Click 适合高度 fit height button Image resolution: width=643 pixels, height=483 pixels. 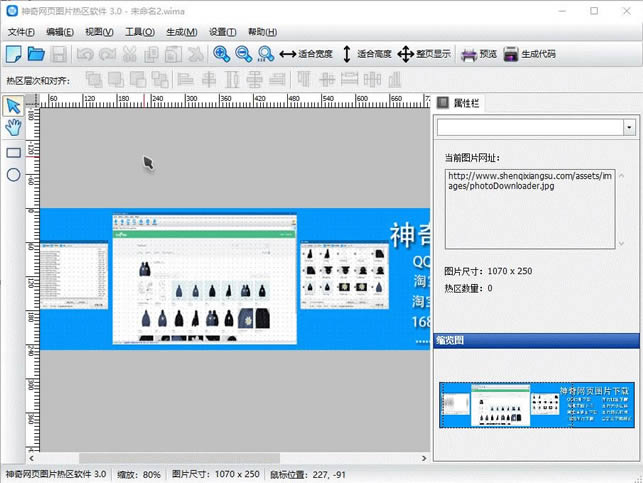(366, 54)
